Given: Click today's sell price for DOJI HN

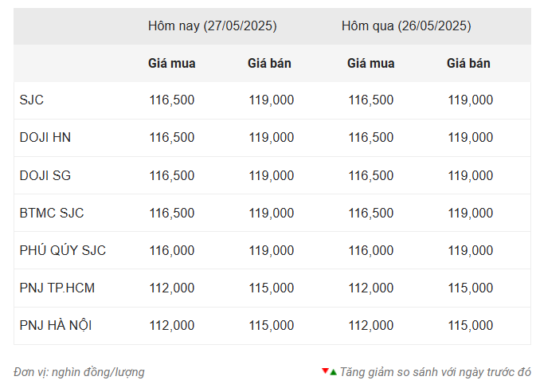Looking at the screenshot, I should coord(272,137).
